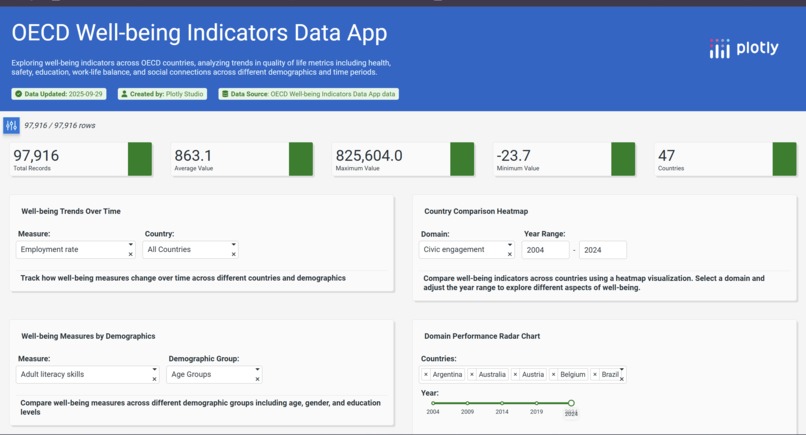Click the green block on Minimum Value card
Image resolution: width=806 pixels, height=435 pixels.
[623, 159]
